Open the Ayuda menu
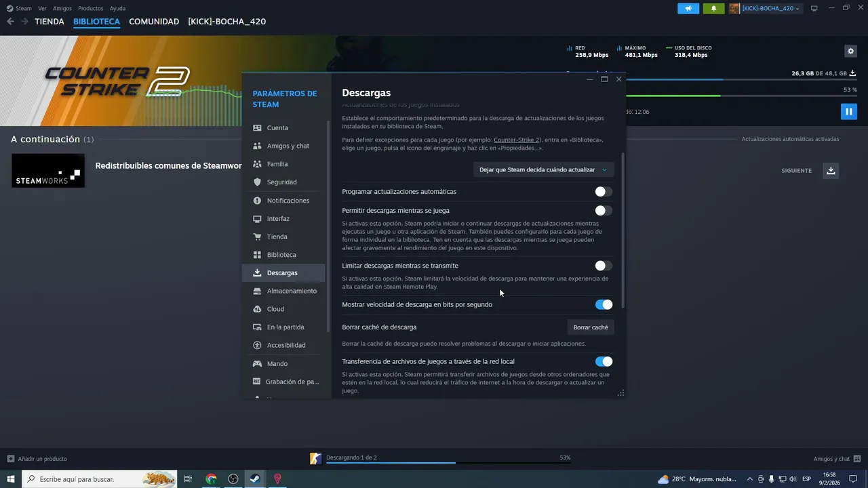 pos(117,8)
